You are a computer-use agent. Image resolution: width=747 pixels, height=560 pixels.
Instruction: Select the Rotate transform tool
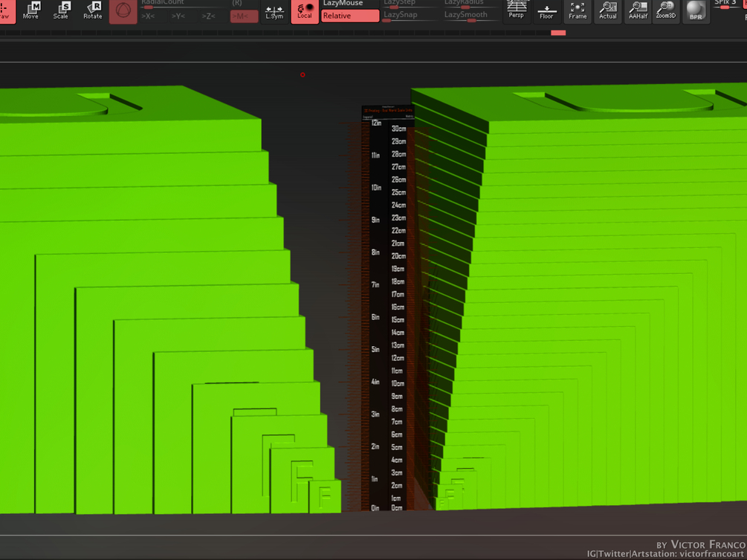coord(92,10)
